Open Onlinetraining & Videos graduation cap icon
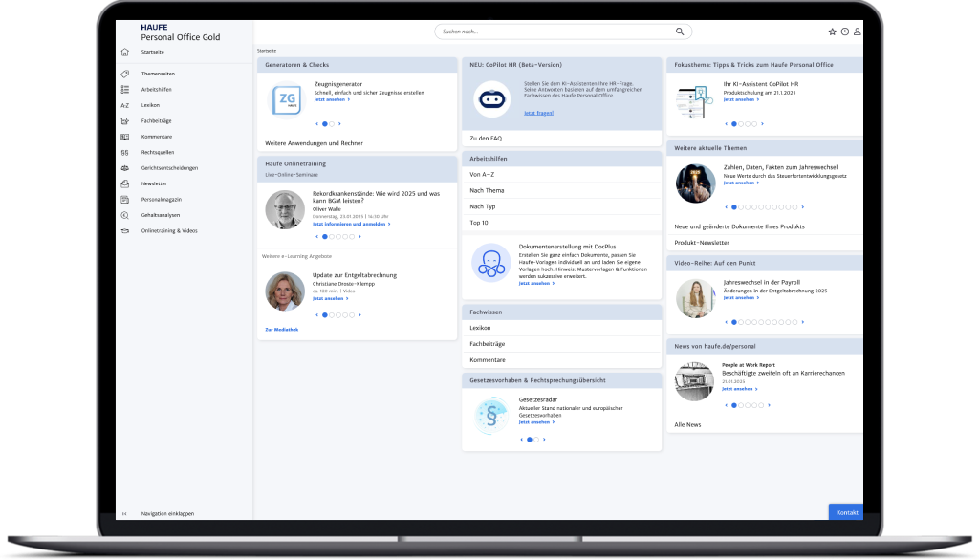Viewport: 979px width, 560px height. point(125,231)
